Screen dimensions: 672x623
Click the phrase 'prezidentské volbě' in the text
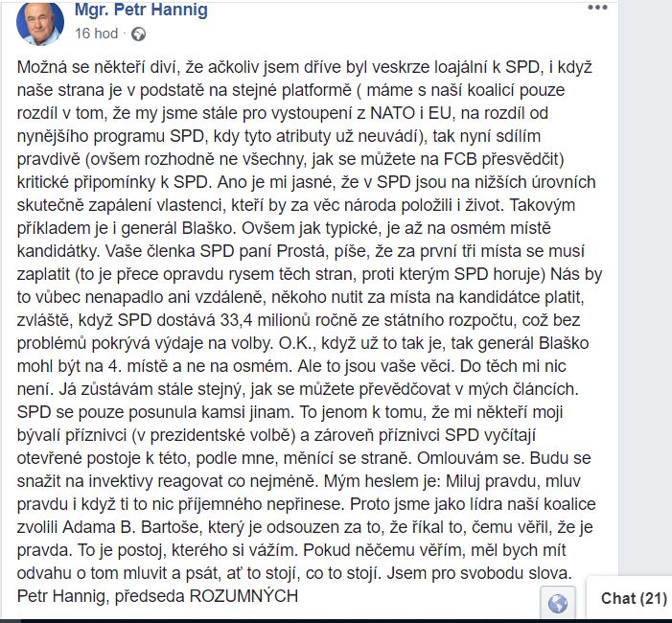pyautogui.click(x=219, y=435)
